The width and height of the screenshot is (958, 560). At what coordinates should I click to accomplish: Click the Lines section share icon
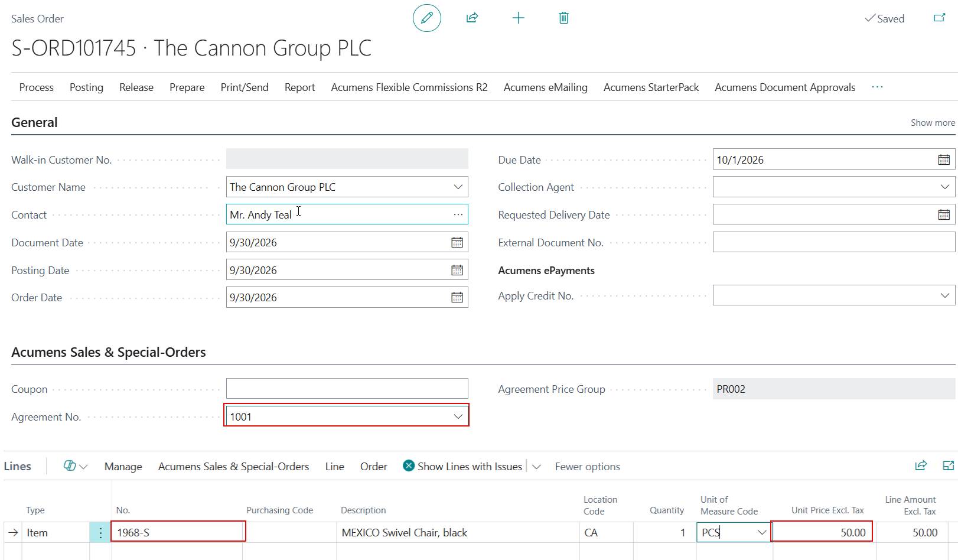point(921,465)
